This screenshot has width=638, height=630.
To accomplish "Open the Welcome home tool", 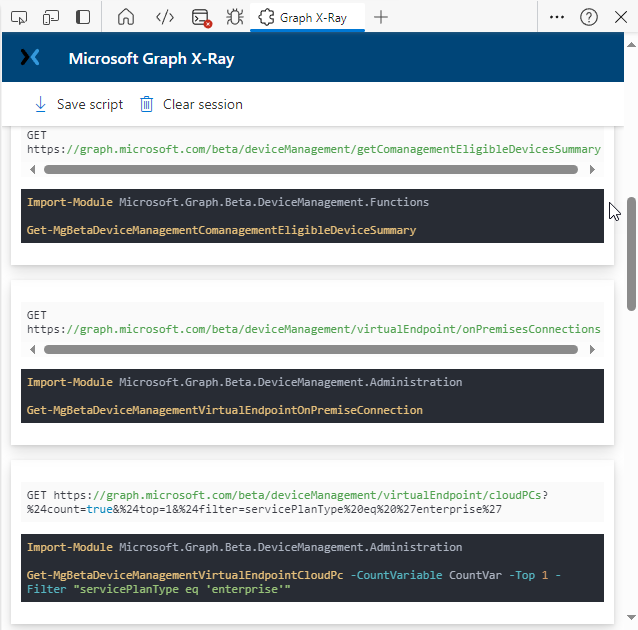I will [x=126, y=17].
